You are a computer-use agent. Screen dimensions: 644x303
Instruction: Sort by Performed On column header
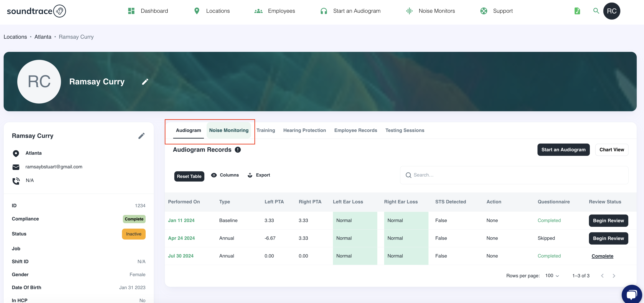pyautogui.click(x=184, y=202)
